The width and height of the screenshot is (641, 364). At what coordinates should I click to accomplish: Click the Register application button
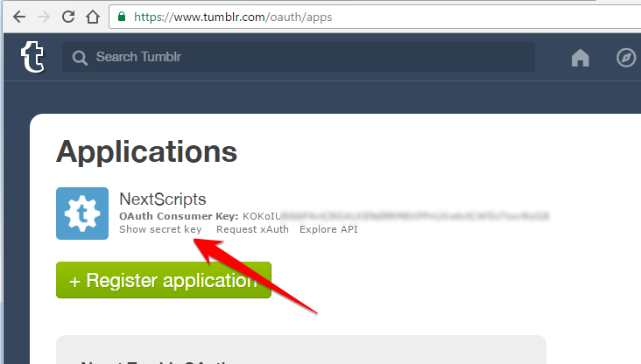[164, 280]
